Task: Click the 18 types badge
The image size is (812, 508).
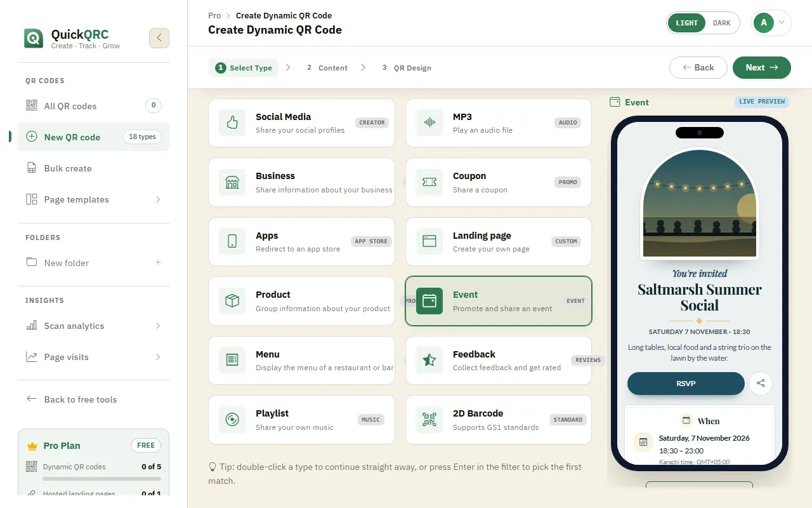Action: (142, 137)
